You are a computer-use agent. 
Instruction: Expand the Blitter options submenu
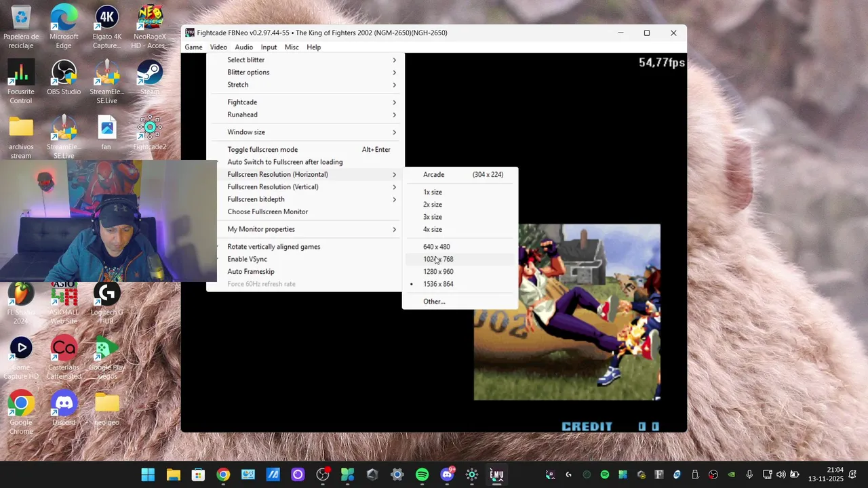(x=304, y=73)
